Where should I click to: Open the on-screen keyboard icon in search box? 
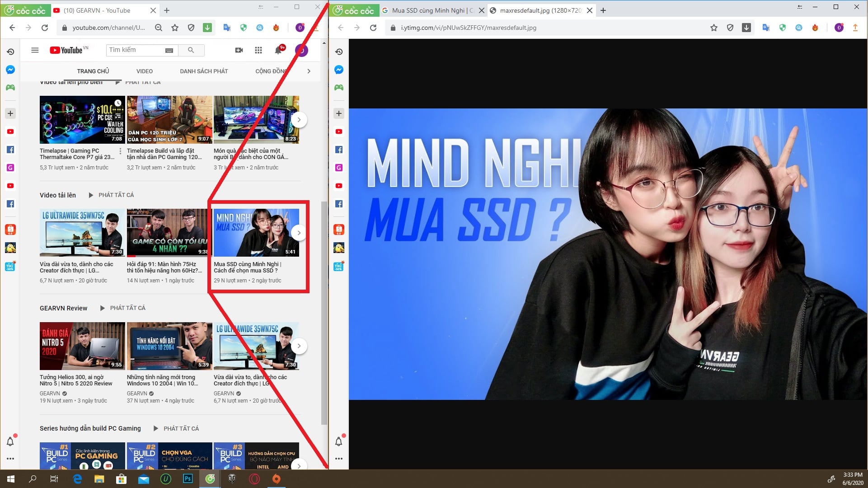pyautogui.click(x=169, y=50)
